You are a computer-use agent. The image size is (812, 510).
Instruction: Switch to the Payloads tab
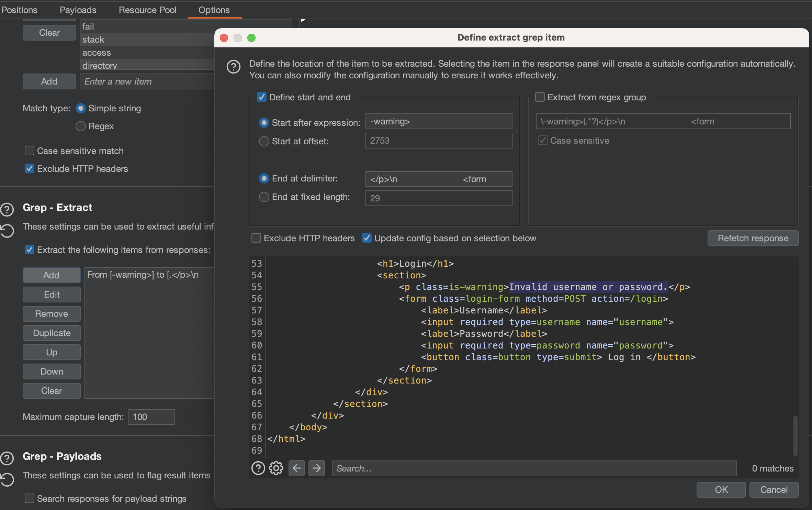tap(78, 10)
